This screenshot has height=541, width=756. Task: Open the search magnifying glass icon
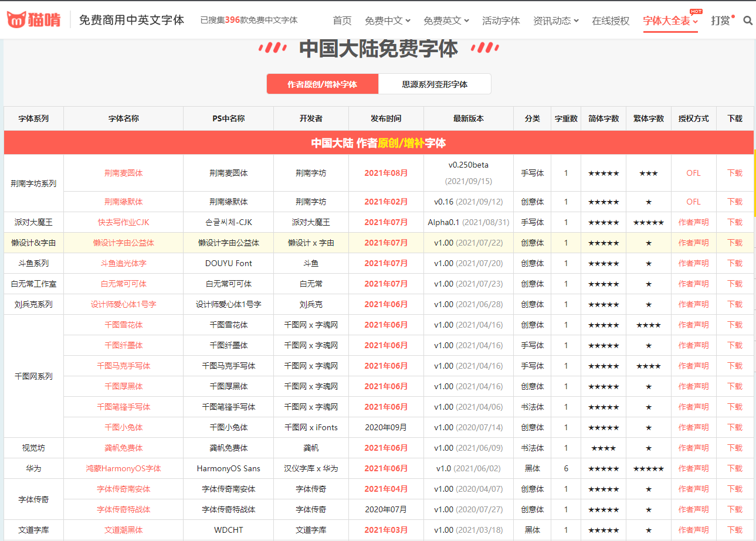point(748,20)
